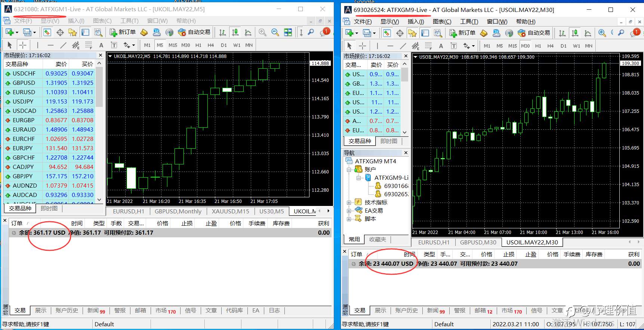Open Navigator star-folder icon in right toolbar
The height and width of the screenshot is (330, 644).
click(412, 33)
